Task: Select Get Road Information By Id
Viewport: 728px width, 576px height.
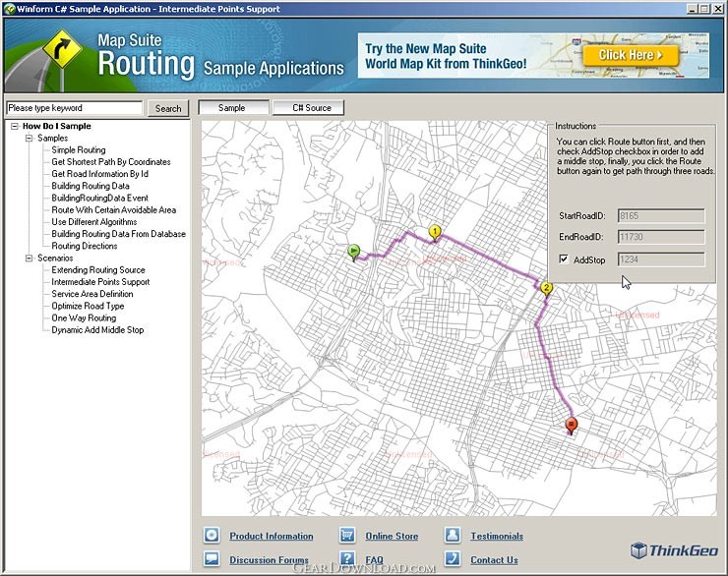Action: point(99,174)
